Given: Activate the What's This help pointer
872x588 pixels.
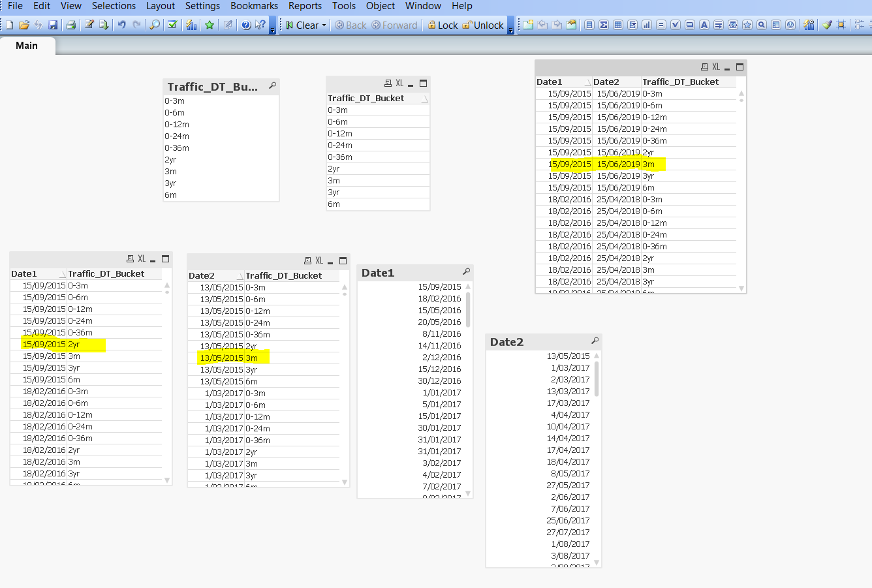Looking at the screenshot, I should tap(260, 25).
